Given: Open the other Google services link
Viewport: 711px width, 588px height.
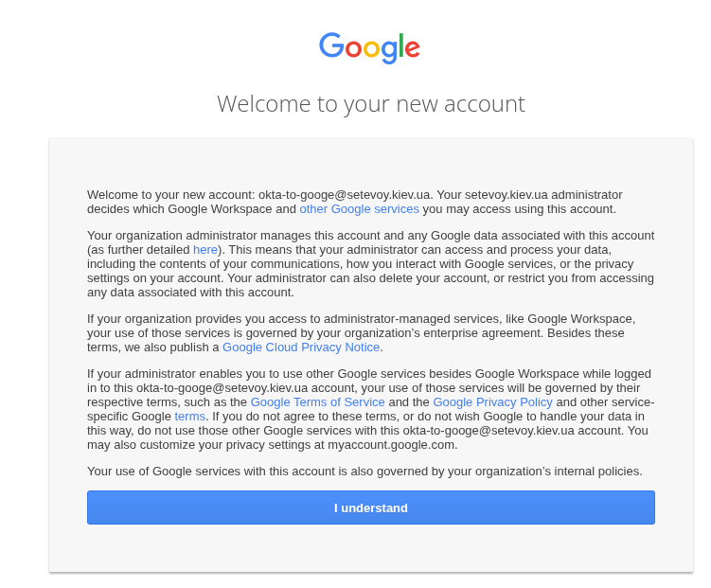Looking at the screenshot, I should click(359, 209).
